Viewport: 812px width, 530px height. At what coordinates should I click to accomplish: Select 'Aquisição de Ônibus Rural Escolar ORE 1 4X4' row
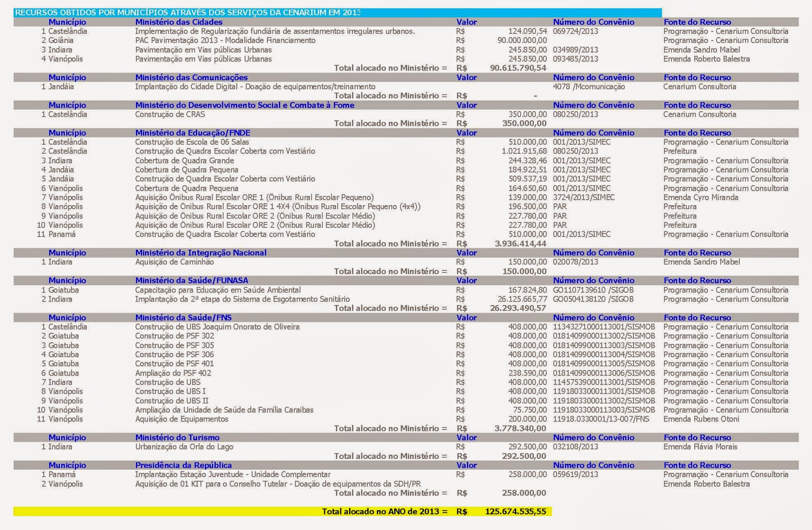(278, 207)
